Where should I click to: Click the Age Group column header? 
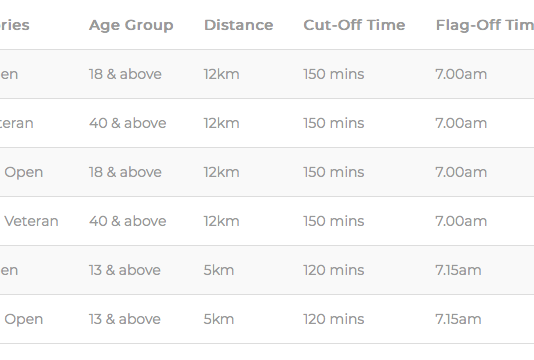point(131,26)
